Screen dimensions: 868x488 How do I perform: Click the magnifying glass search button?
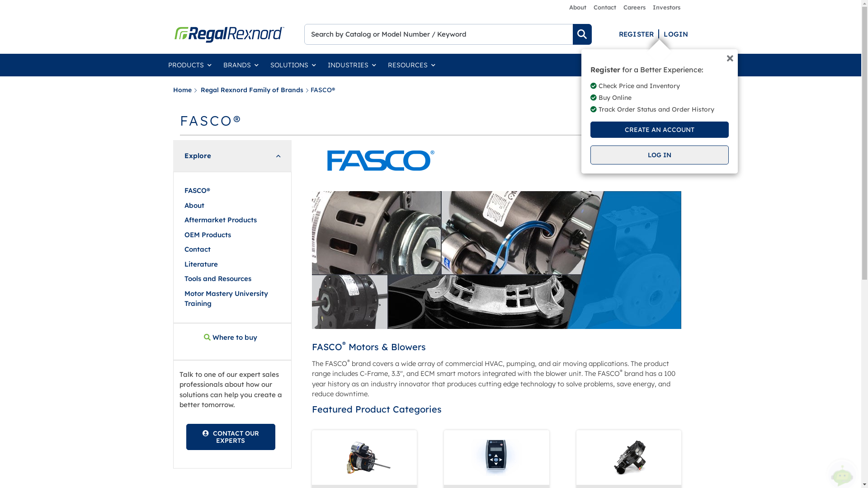pyautogui.click(x=582, y=34)
